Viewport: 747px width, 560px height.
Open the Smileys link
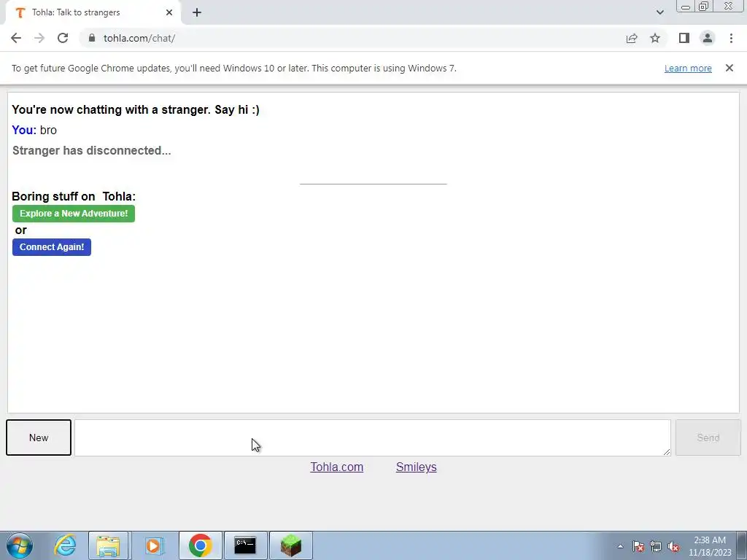(417, 467)
